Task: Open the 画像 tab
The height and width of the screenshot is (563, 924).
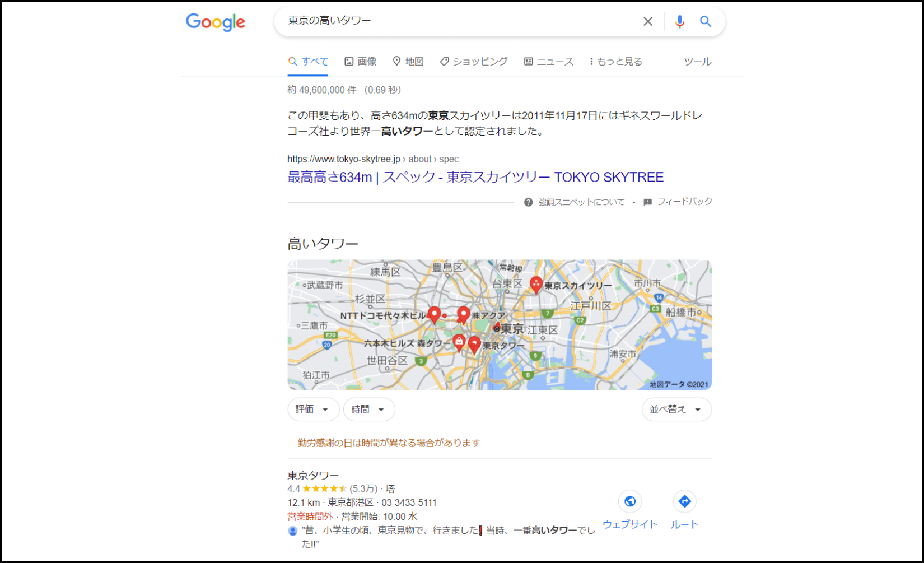Action: point(360,62)
